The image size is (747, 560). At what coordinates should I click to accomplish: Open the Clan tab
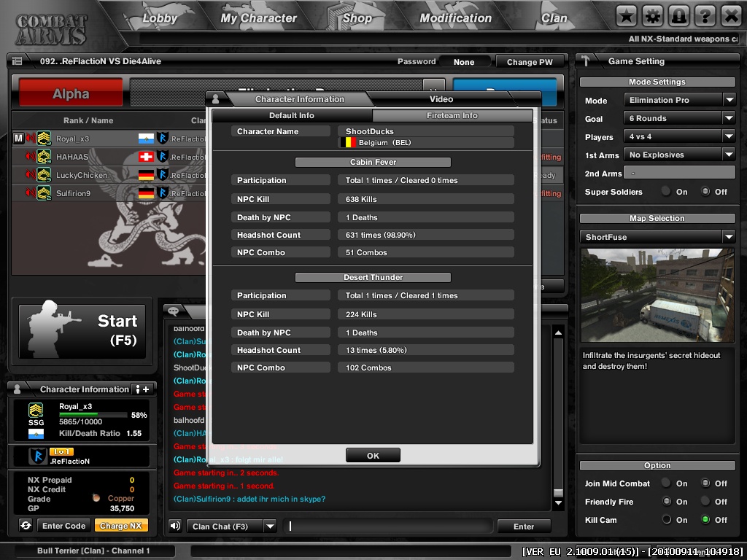(554, 18)
